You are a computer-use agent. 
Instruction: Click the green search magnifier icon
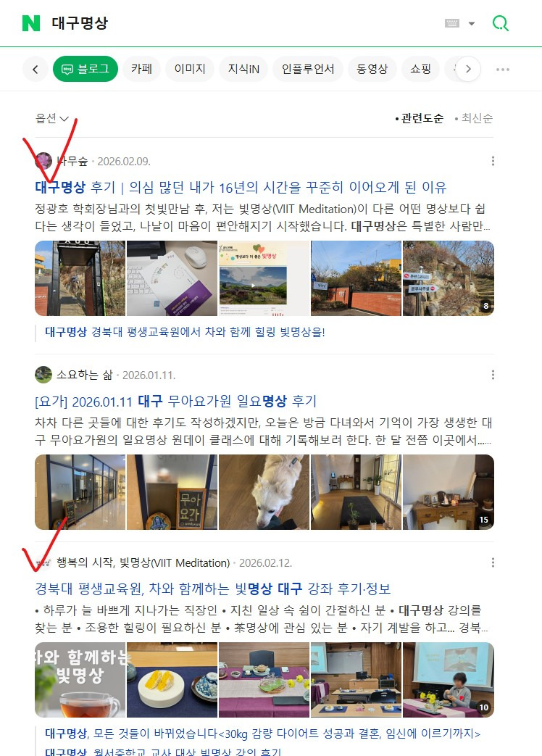pyautogui.click(x=501, y=23)
